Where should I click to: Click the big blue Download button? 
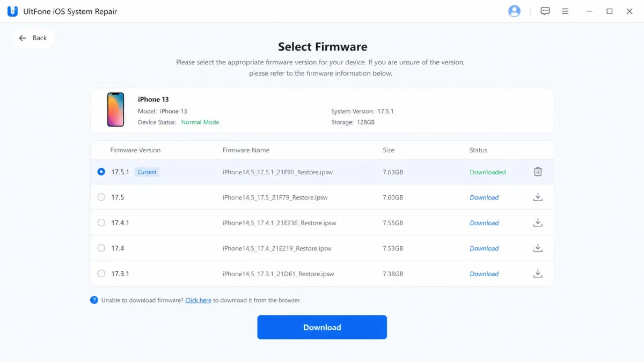click(x=322, y=327)
